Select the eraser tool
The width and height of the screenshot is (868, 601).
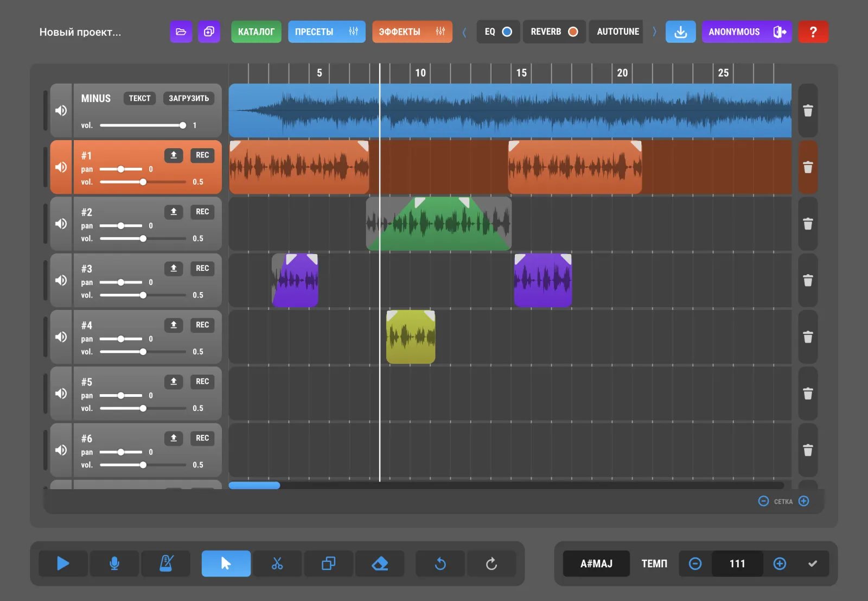380,564
